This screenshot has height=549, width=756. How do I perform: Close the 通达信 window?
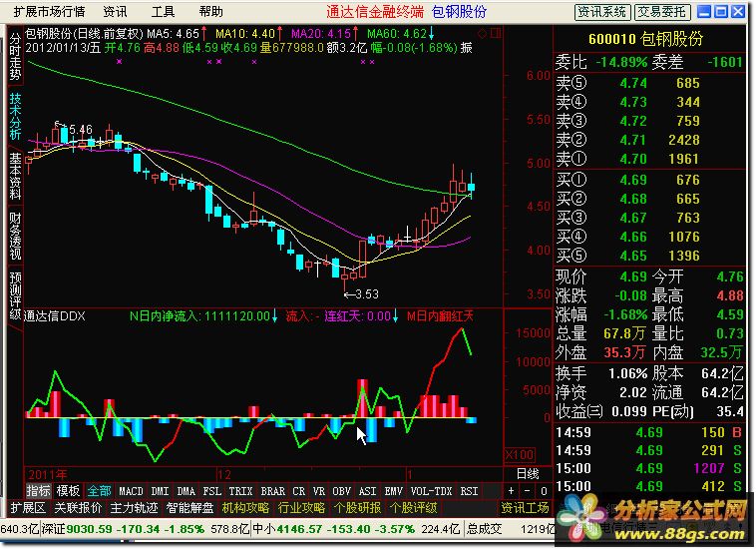click(738, 12)
